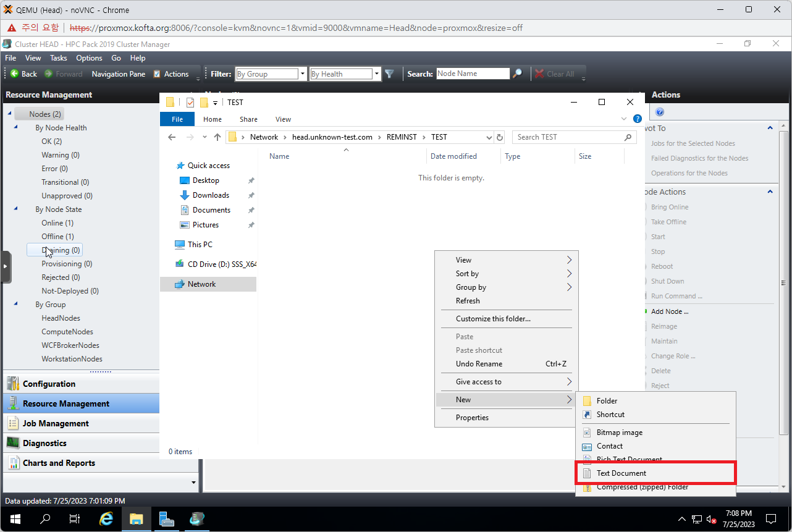The height and width of the screenshot is (532, 792).
Task: Click the Back button in Cluster Manager
Action: pyautogui.click(x=23, y=74)
